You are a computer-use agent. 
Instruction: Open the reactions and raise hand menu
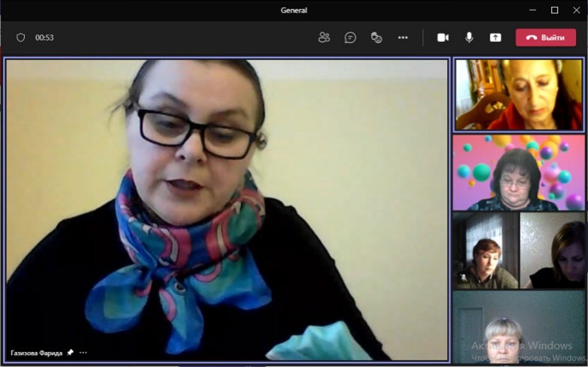click(x=377, y=37)
